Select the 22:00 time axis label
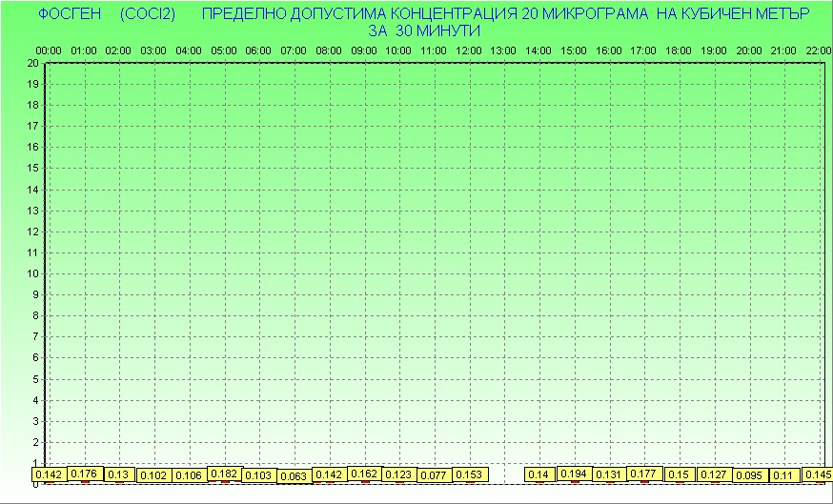 (818, 50)
